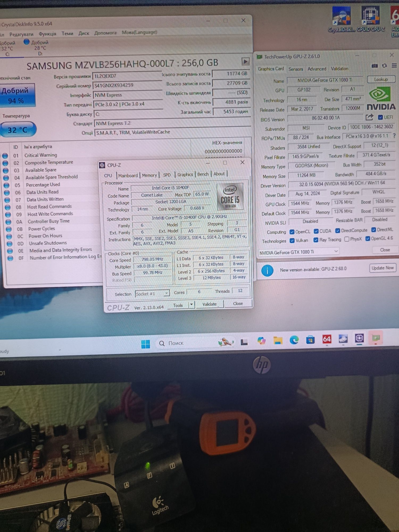The height and width of the screenshot is (532, 399).
Task: Click the NVIDIA logo in GPU-Z
Action: (381, 99)
